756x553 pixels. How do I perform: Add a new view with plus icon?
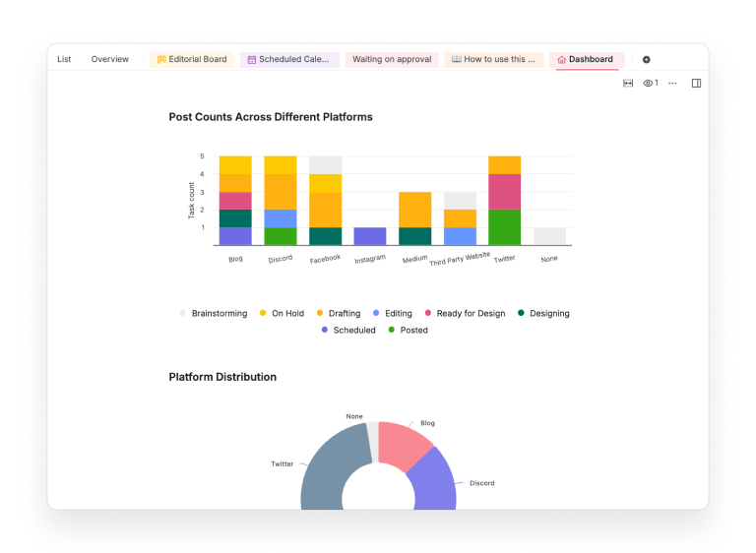646,59
